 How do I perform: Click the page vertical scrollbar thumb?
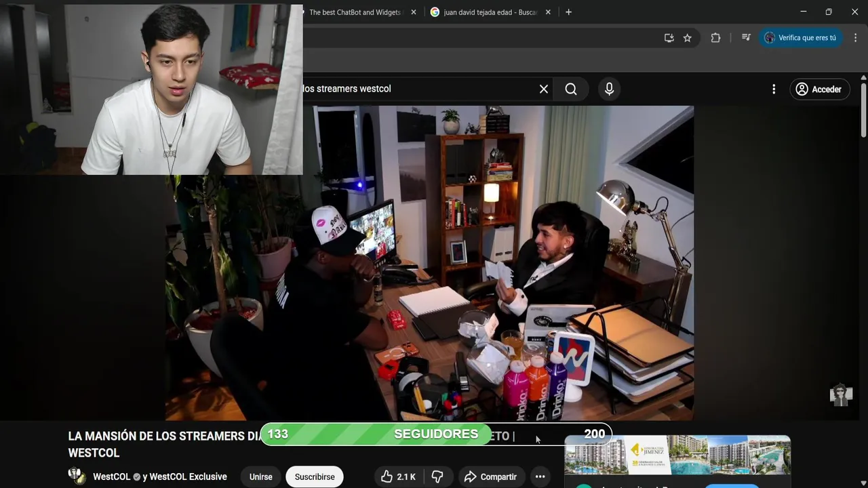863,110
